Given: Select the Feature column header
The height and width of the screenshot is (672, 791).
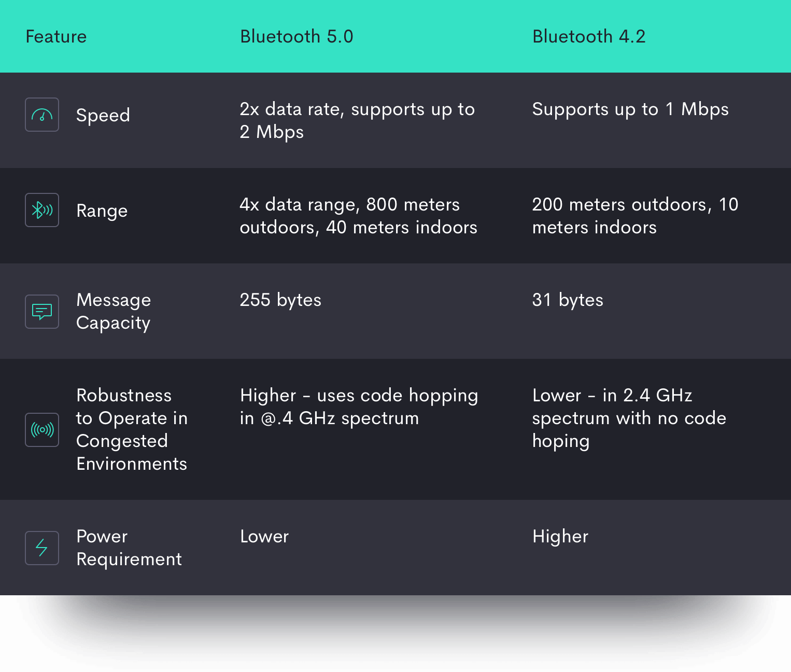Looking at the screenshot, I should click(x=56, y=37).
